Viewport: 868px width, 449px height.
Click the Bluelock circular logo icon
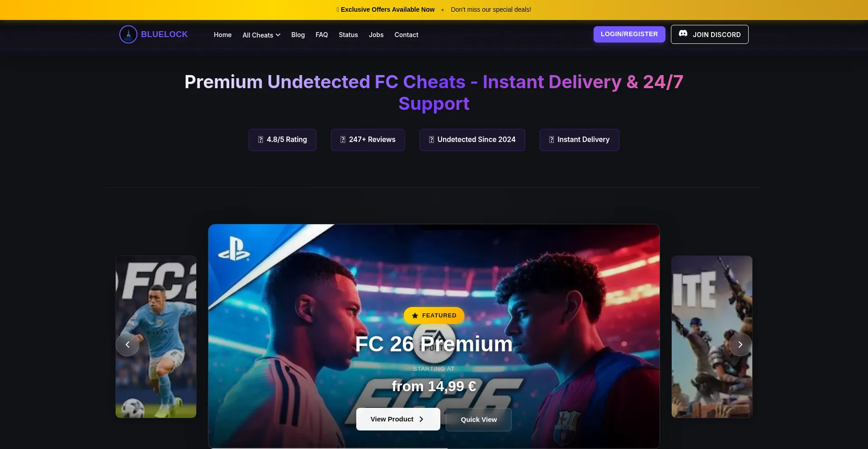click(x=128, y=34)
